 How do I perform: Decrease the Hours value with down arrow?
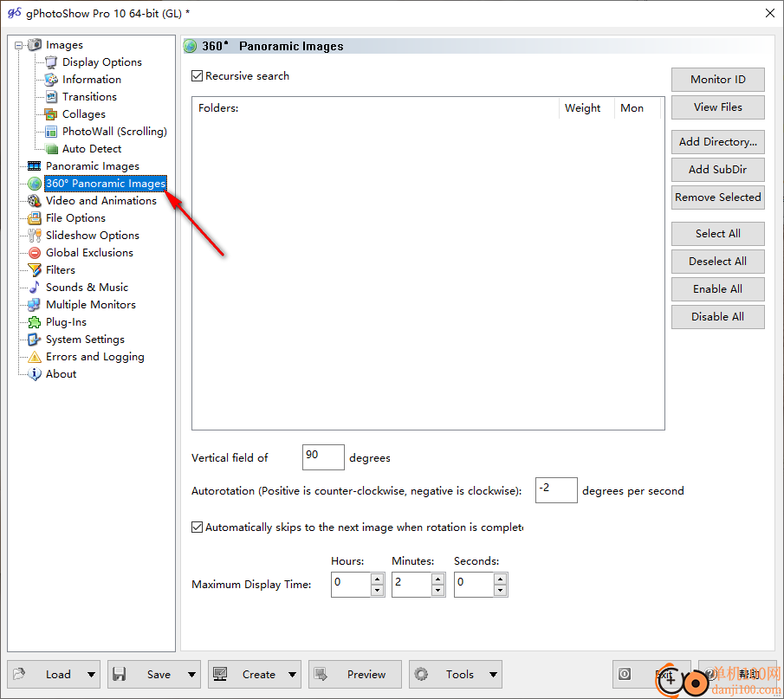point(378,591)
